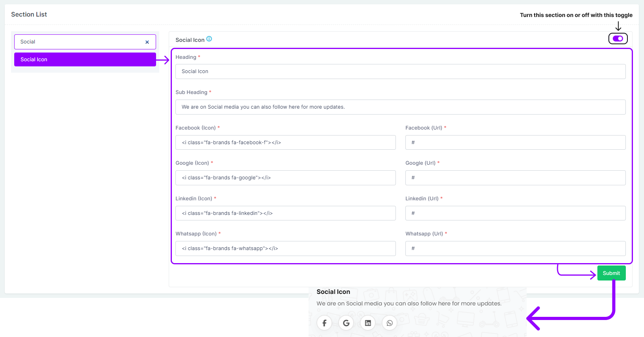
Task: Focus the Social search input field
Action: pyautogui.click(x=79, y=42)
